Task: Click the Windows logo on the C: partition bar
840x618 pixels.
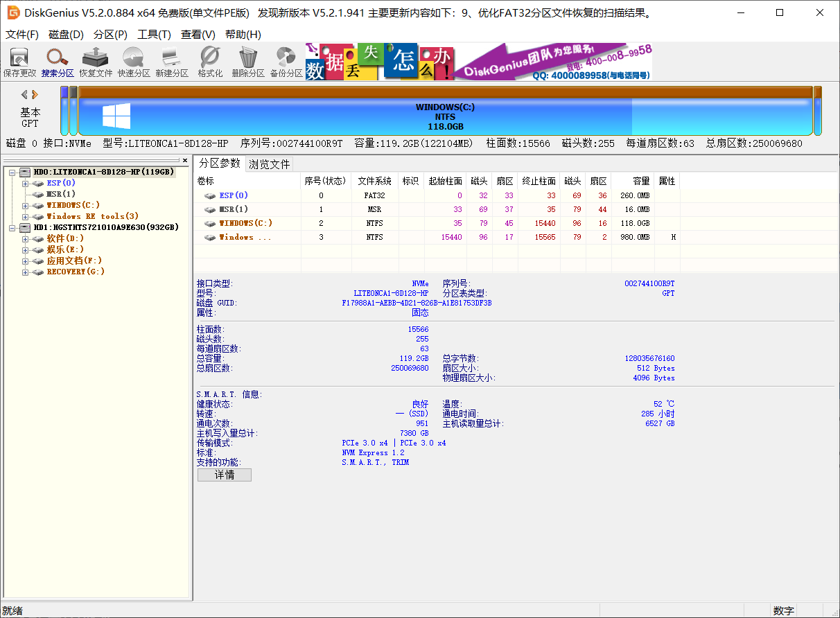Action: 116,116
